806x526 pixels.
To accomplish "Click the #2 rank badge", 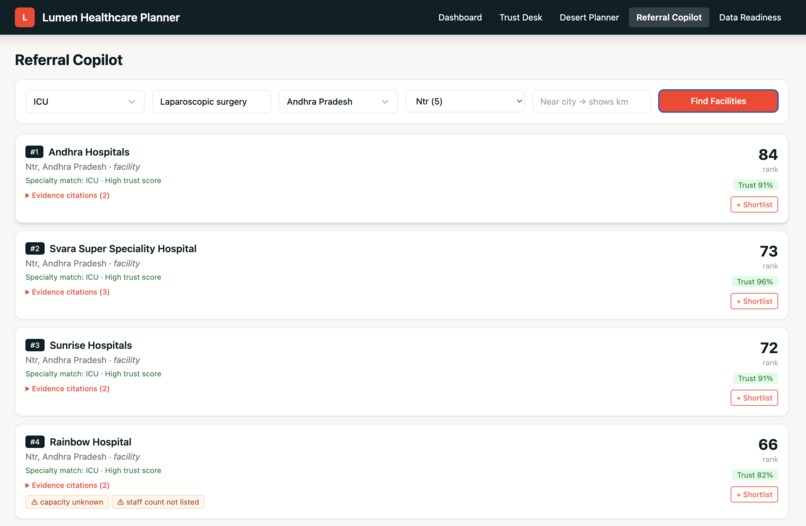I will 35,249.
